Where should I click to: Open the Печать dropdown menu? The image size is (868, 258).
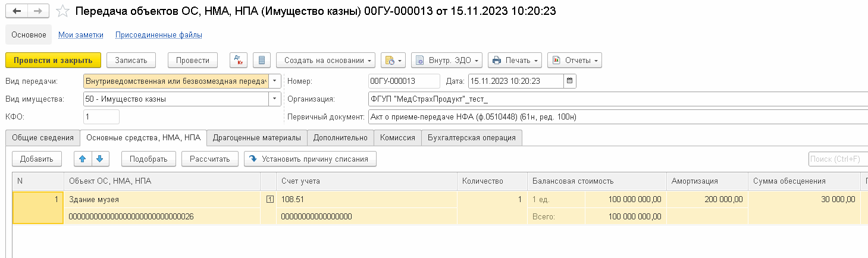515,60
